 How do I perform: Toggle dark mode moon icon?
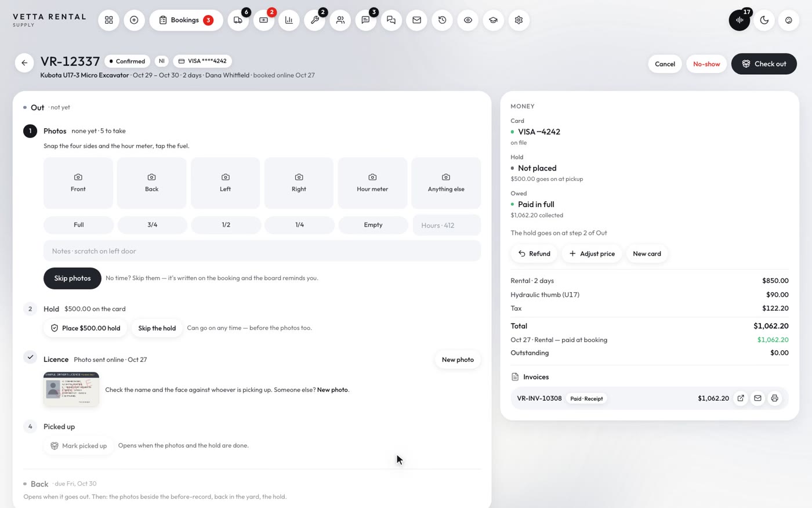point(764,20)
